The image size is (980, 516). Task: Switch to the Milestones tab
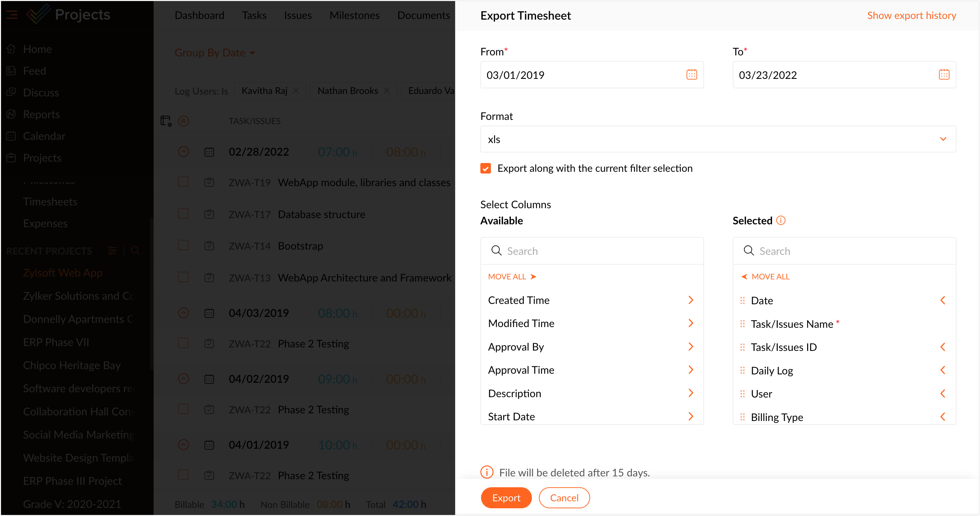pyautogui.click(x=354, y=15)
